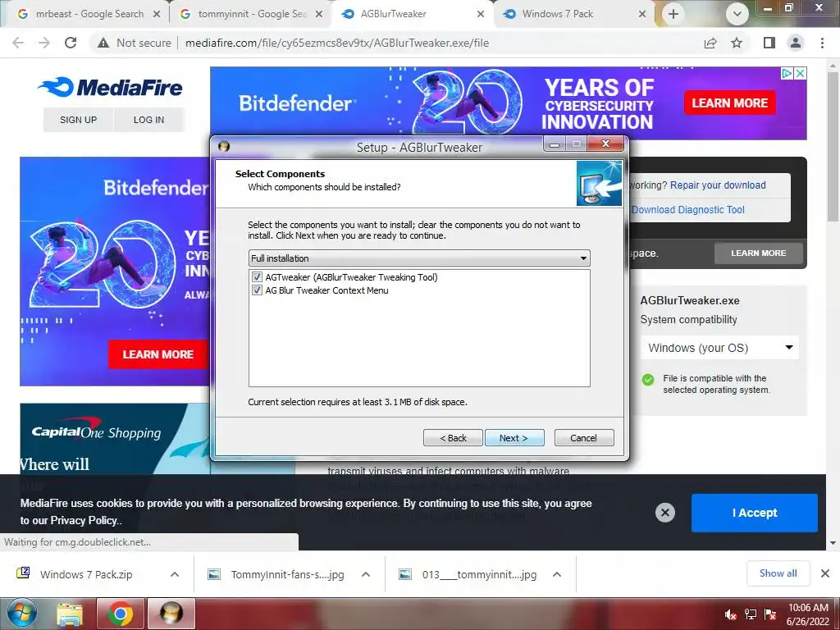840x630 pixels.
Task: Open the Chrome side panel icon
Action: tap(769, 43)
